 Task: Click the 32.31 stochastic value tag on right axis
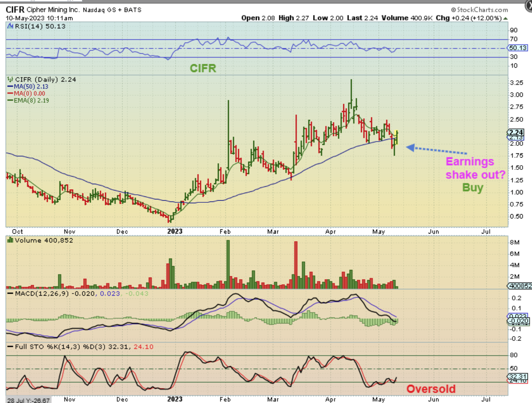[x=518, y=376]
